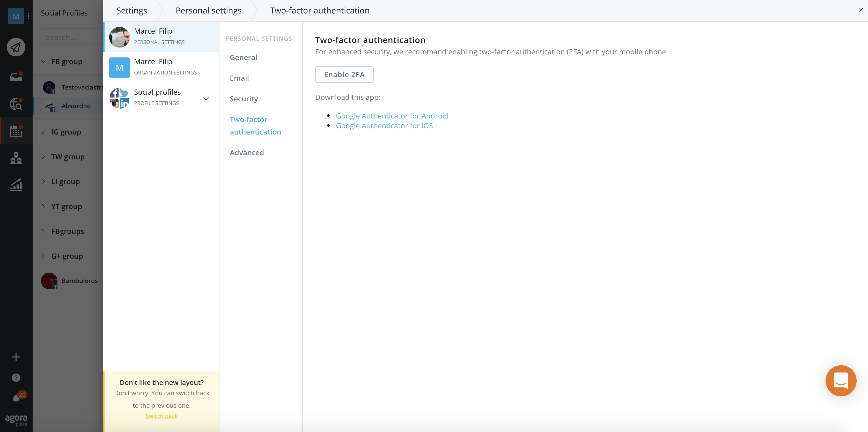Select the Absurdno Facebook profile
This screenshot has width=868, height=432.
pos(76,106)
